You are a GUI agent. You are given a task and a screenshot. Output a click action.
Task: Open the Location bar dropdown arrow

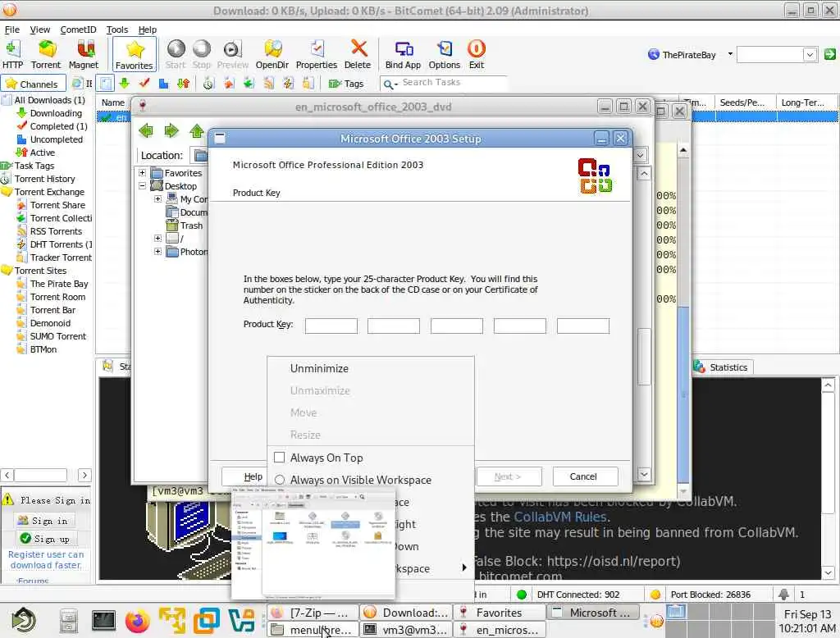(x=640, y=155)
